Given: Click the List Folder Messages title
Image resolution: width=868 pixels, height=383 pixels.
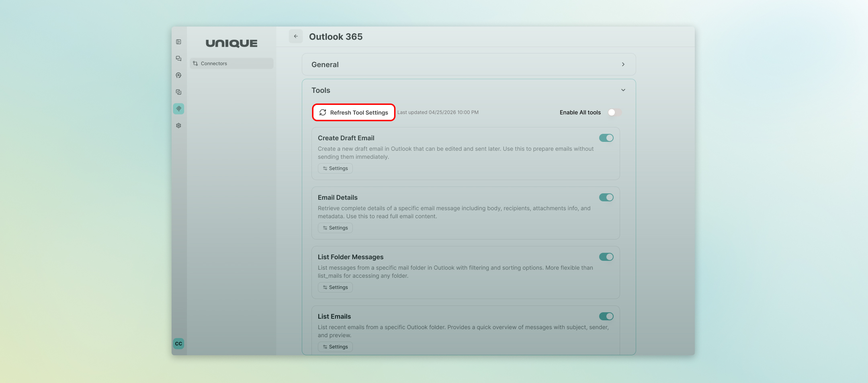Looking at the screenshot, I should click(x=350, y=257).
